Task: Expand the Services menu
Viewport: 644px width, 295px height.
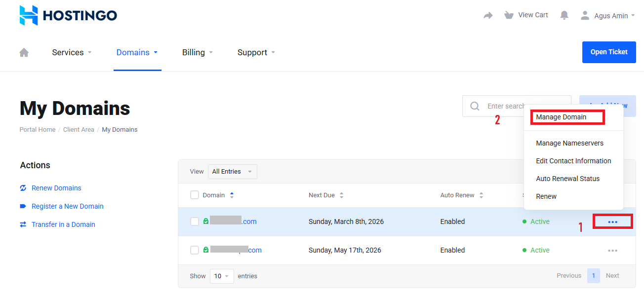Action: (72, 52)
